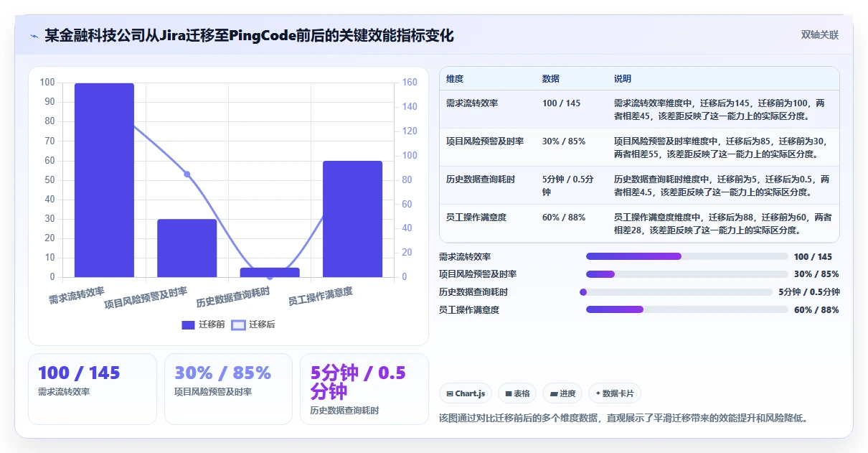This screenshot has height=453, width=868.
Task: Click left axis value 100
Action: pyautogui.click(x=47, y=83)
